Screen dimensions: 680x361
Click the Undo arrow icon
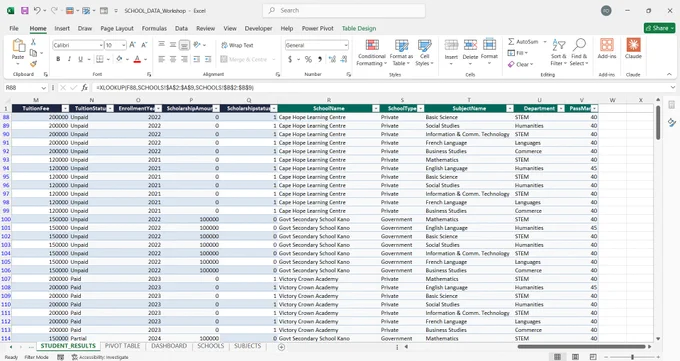(x=37, y=10)
